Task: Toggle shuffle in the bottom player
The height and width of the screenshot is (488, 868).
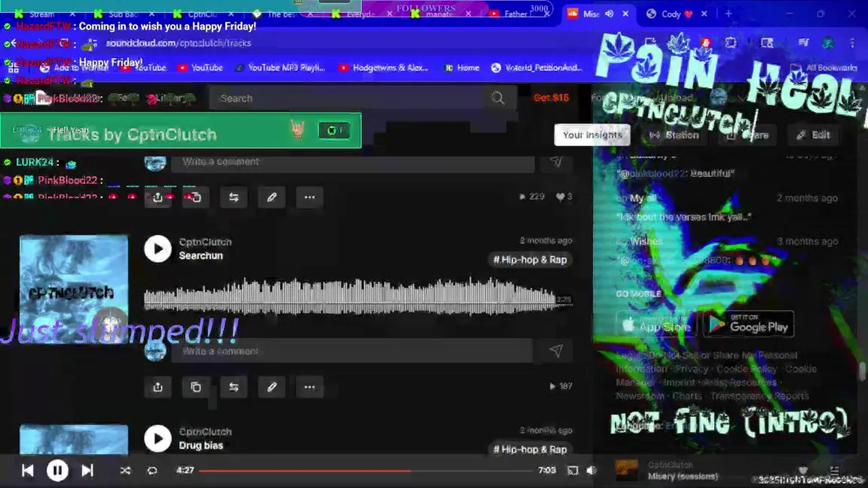Action: coord(125,470)
